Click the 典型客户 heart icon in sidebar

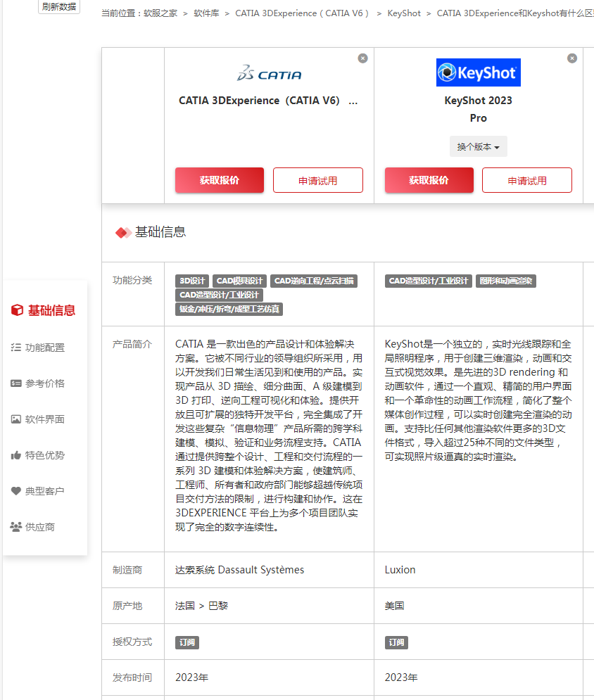pyautogui.click(x=16, y=491)
